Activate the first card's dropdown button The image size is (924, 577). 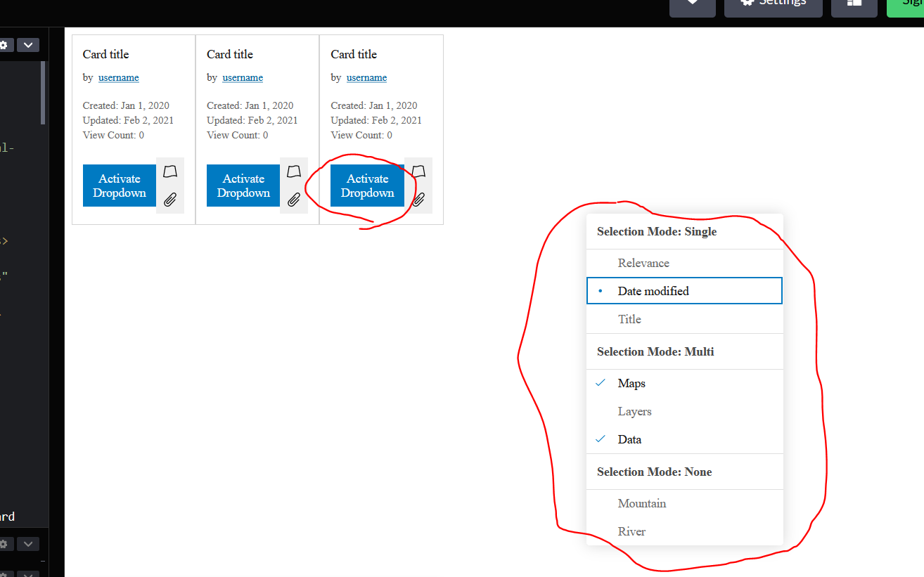click(x=119, y=185)
